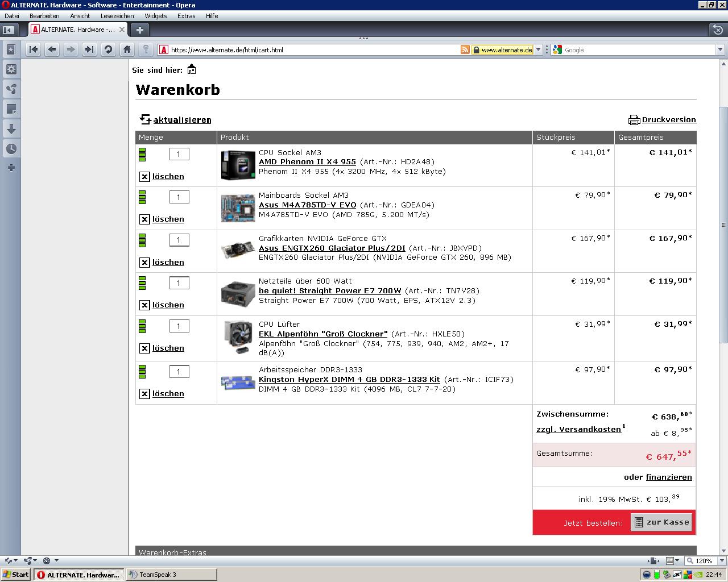Open the Asus M4A785TD-V EVO product link
Viewport: 728px width, 582px height.
(x=308, y=205)
